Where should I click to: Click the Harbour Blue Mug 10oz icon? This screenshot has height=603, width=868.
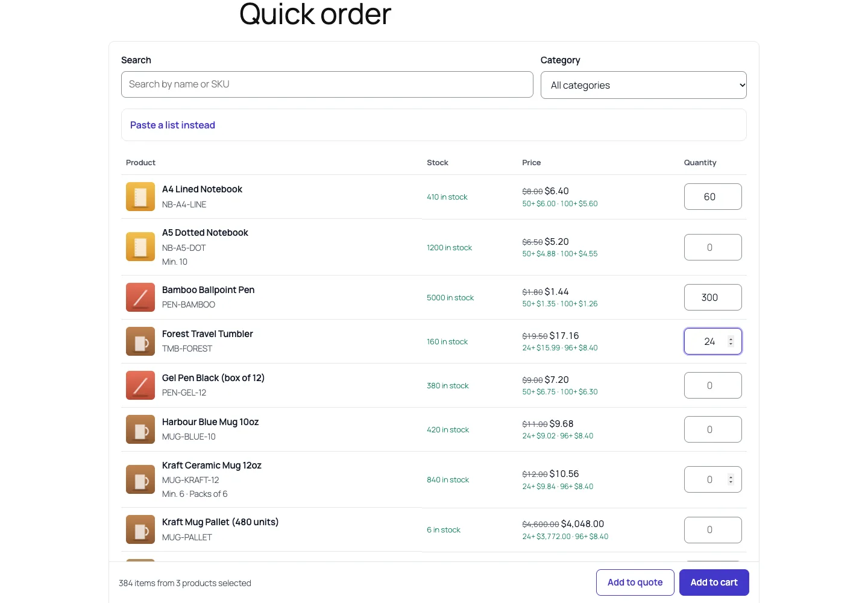(140, 429)
